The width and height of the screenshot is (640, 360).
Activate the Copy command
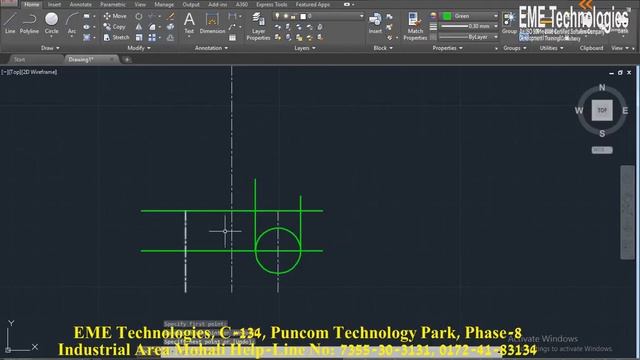pyautogui.click(x=115, y=27)
